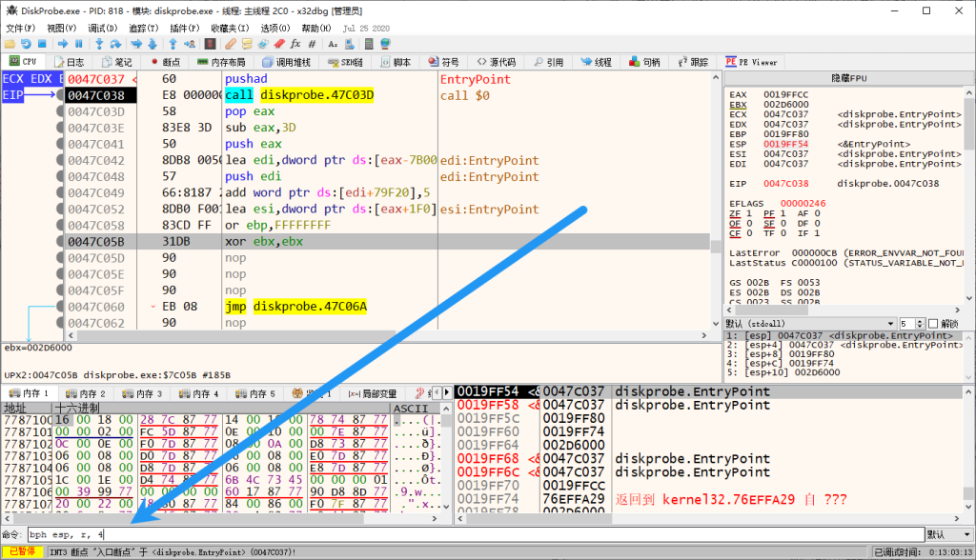Viewport: 976px width, 560px height.
Task: Switch to the 日志 tab
Action: tap(69, 62)
